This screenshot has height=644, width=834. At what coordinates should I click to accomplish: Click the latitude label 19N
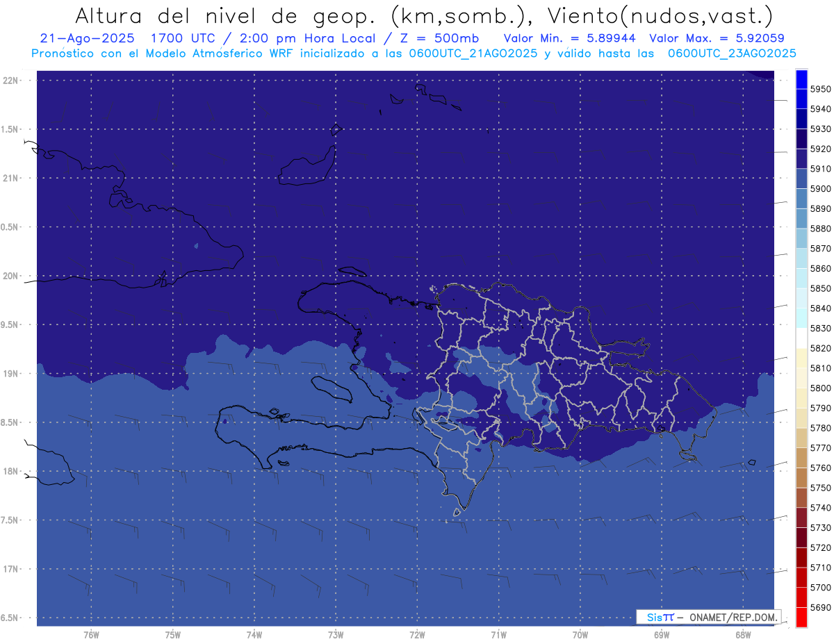point(10,374)
